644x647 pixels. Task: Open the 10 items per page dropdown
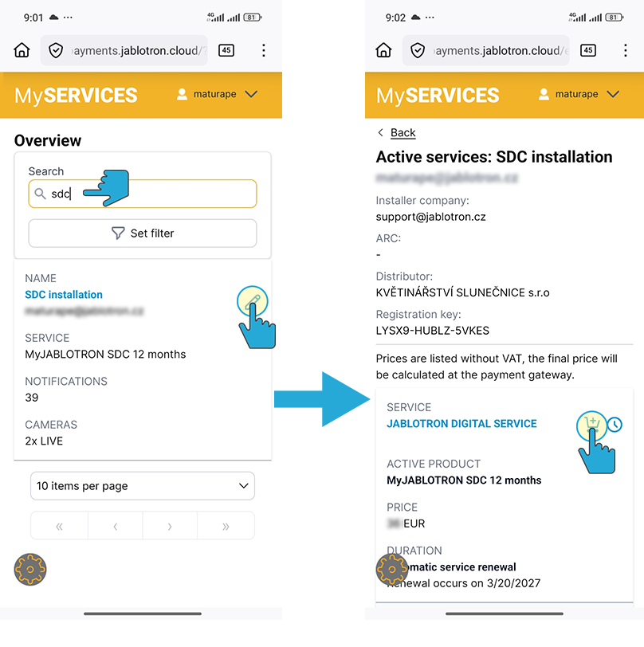click(x=143, y=486)
